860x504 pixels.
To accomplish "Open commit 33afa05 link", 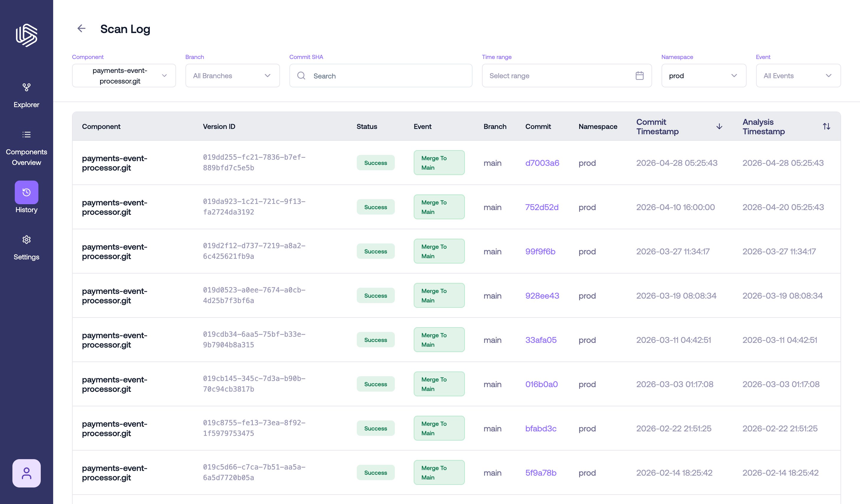I will tap(540, 340).
